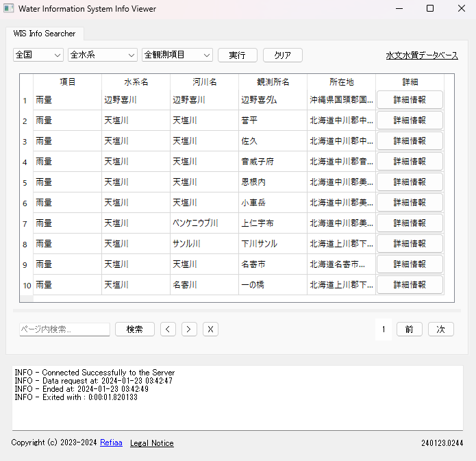Click the 観測所名 column header

tap(273, 82)
